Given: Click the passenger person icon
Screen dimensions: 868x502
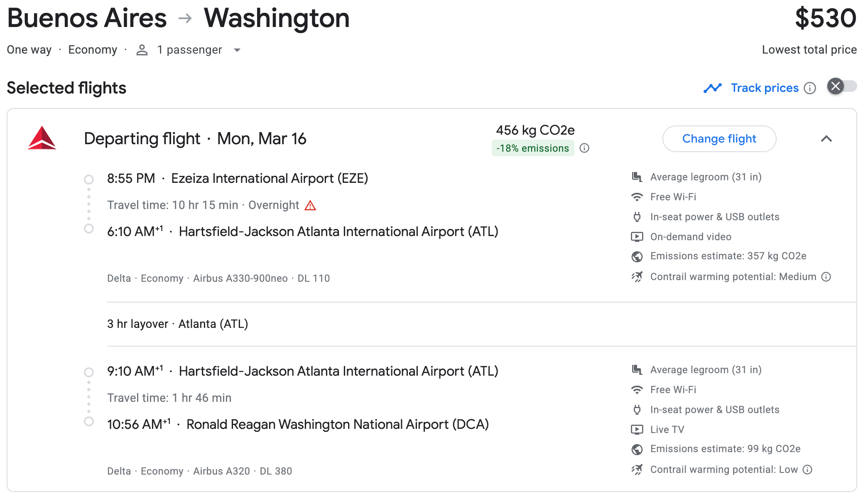Looking at the screenshot, I should point(142,50).
